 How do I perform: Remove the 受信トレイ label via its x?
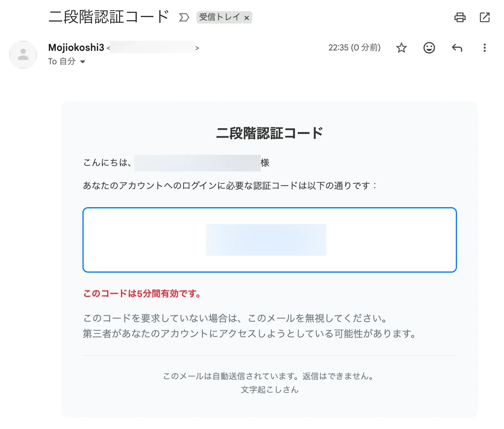pyautogui.click(x=247, y=18)
